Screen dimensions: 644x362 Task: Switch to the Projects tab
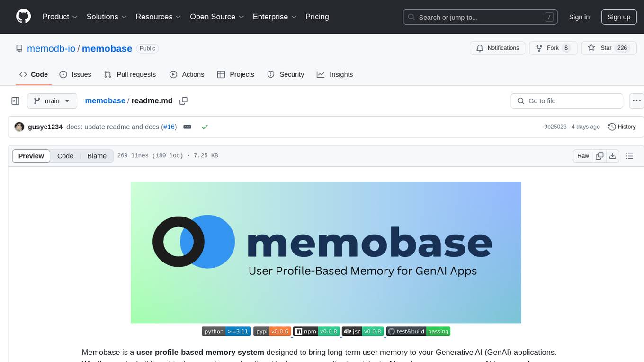(x=236, y=74)
